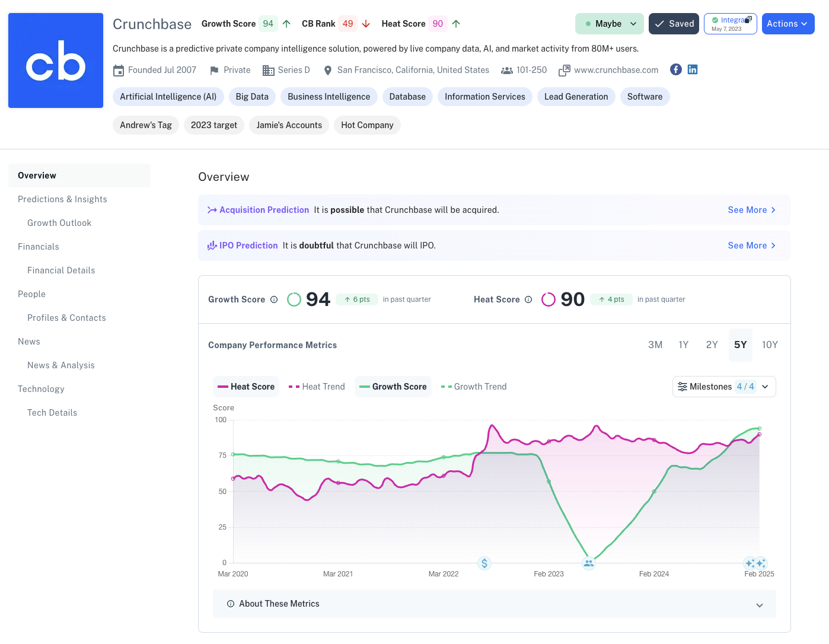This screenshot has height=644, width=829.
Task: Open the Maybe status dropdown
Action: pyautogui.click(x=609, y=24)
